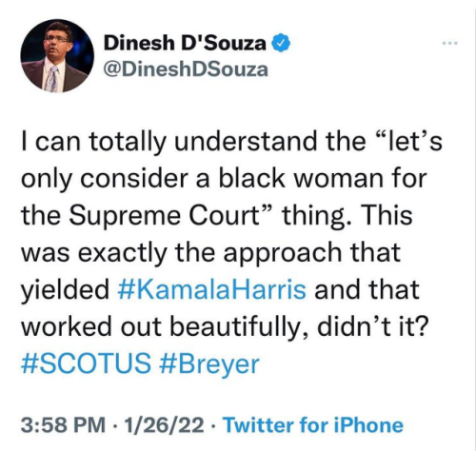Open the Twitter for iPhone source link
This screenshot has height=451, width=476.
[x=313, y=425]
